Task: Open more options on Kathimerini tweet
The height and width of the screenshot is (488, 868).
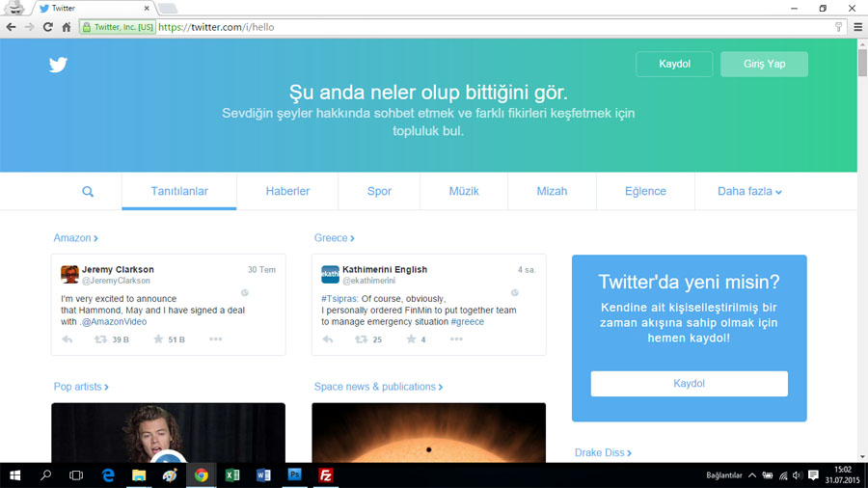Action: [x=456, y=339]
